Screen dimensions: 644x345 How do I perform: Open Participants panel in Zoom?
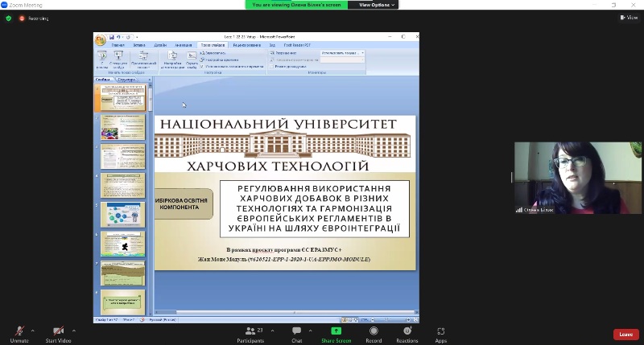point(250,335)
